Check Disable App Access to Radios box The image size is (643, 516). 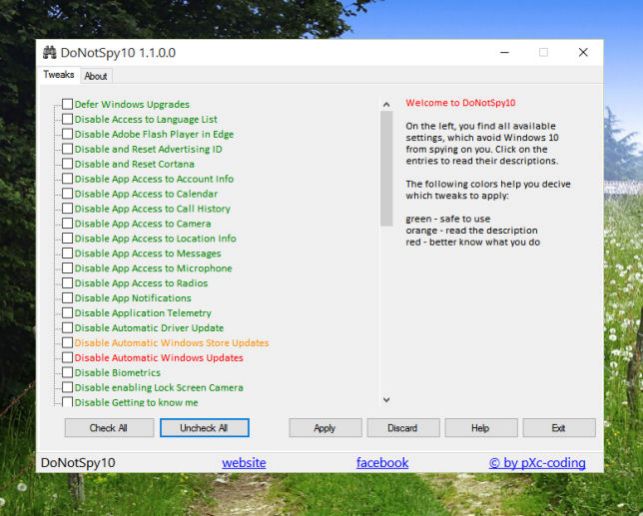[x=67, y=283]
